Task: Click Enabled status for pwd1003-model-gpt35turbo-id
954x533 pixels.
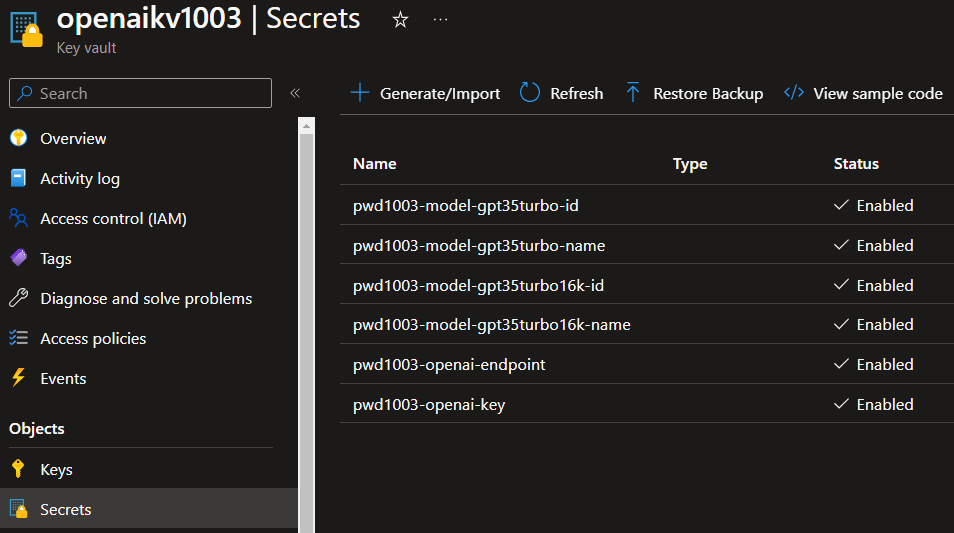Action: point(885,206)
